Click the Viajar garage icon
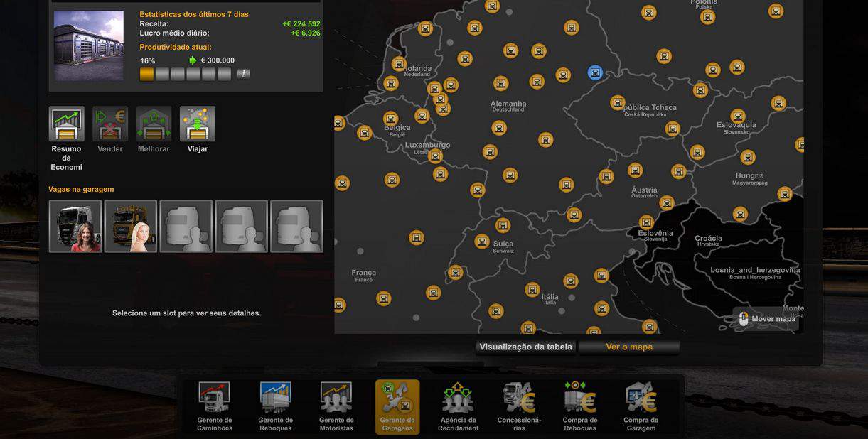868x439 pixels. (x=198, y=125)
